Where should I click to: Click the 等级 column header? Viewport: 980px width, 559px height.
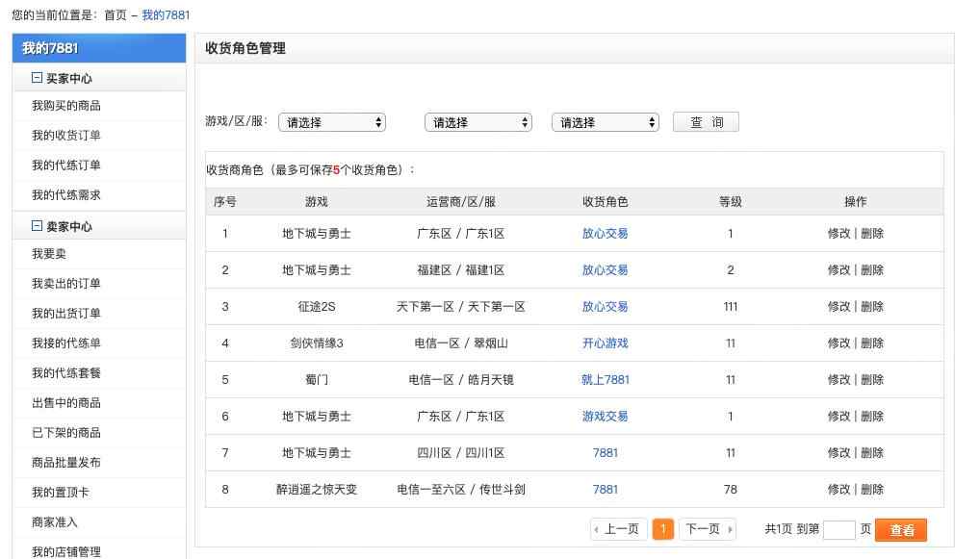click(730, 202)
